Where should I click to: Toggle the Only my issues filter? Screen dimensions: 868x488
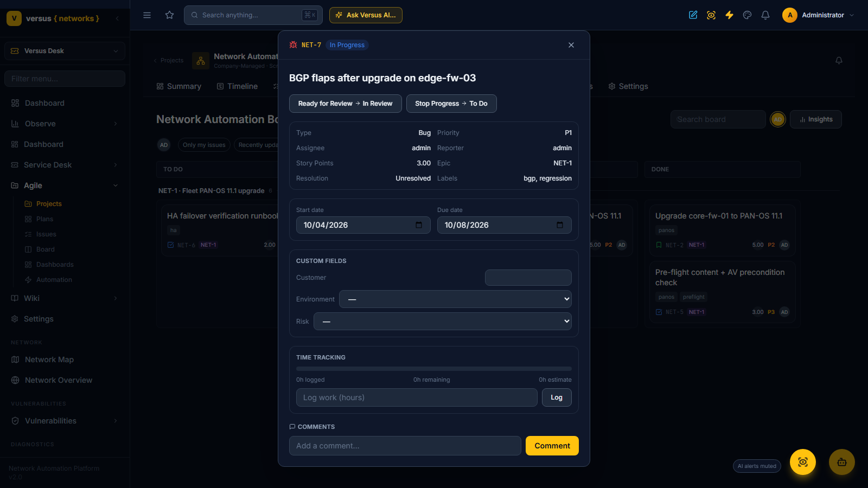tap(204, 145)
